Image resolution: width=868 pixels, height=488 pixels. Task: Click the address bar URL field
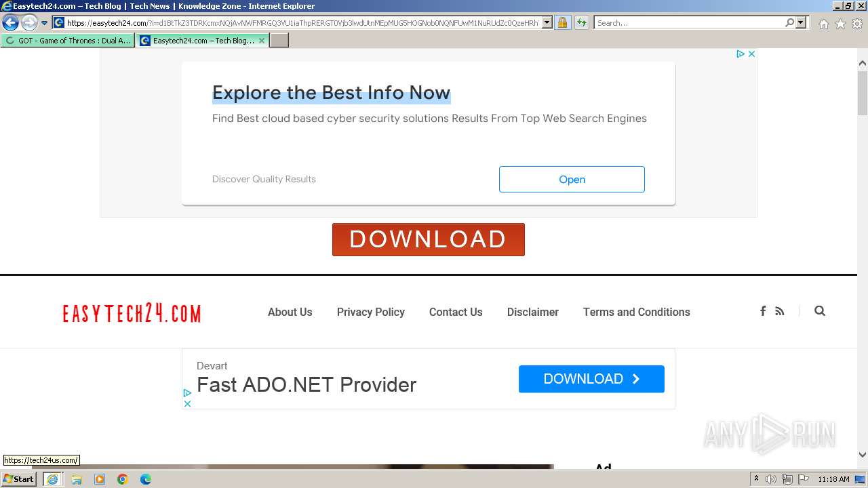[x=302, y=23]
